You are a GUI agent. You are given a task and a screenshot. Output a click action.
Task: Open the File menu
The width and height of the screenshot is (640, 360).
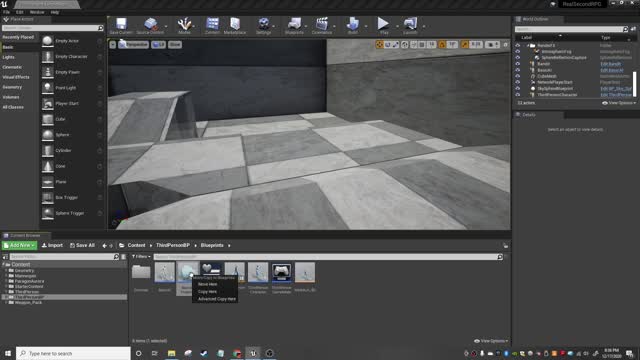click(7, 12)
